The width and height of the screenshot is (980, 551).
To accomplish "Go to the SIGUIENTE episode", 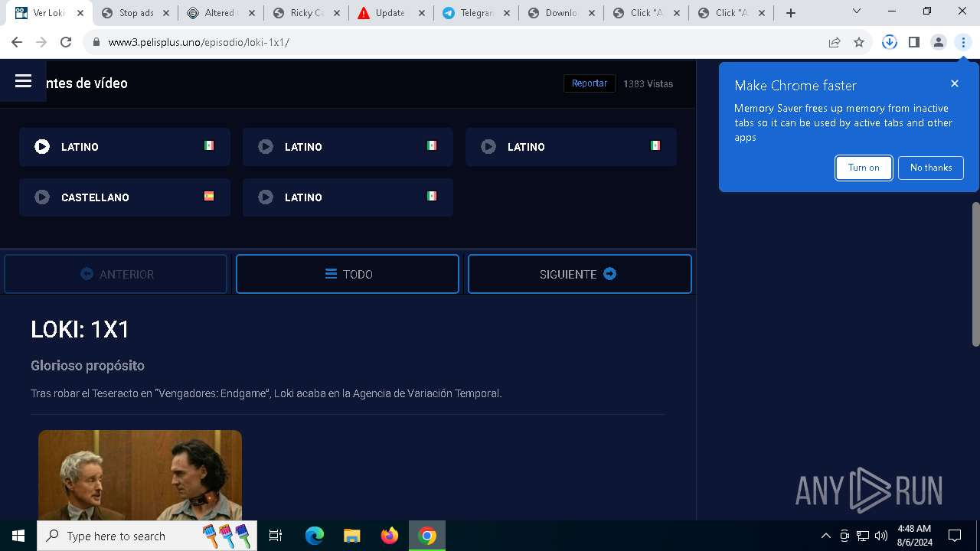I will [x=580, y=274].
